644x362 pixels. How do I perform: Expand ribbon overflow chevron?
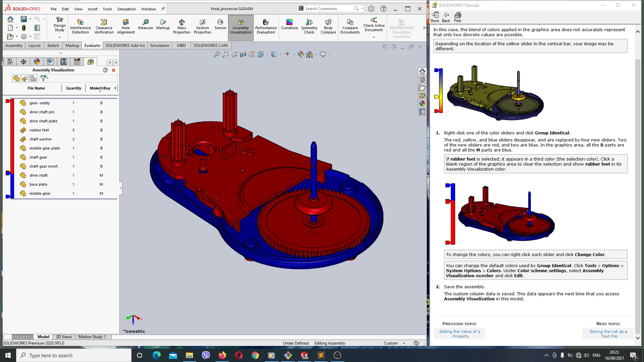(424, 27)
